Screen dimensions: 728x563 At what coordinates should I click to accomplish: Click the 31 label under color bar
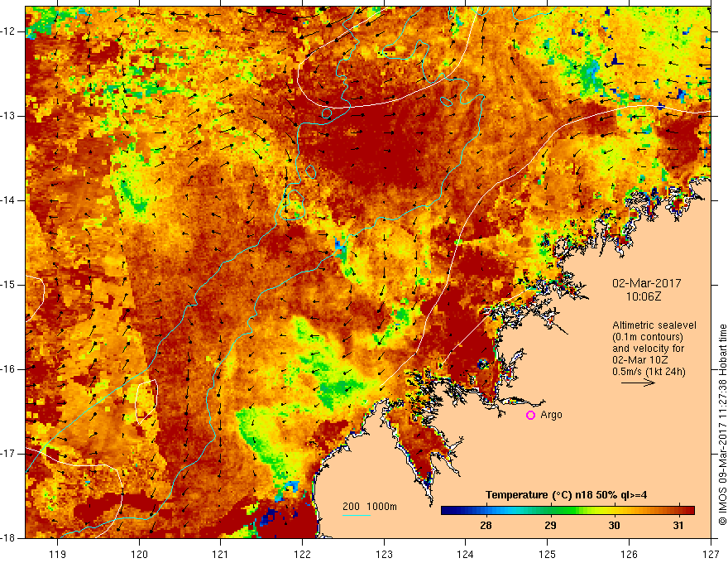678,526
